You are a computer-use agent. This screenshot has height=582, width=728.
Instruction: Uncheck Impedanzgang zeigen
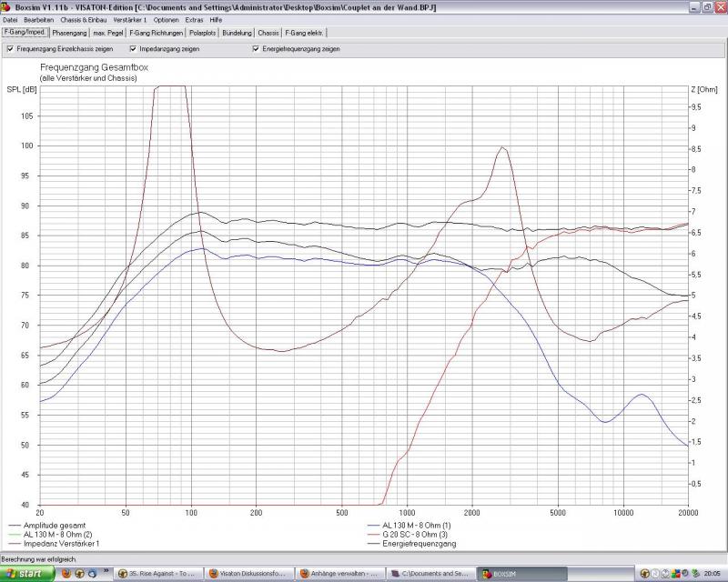tap(133, 49)
